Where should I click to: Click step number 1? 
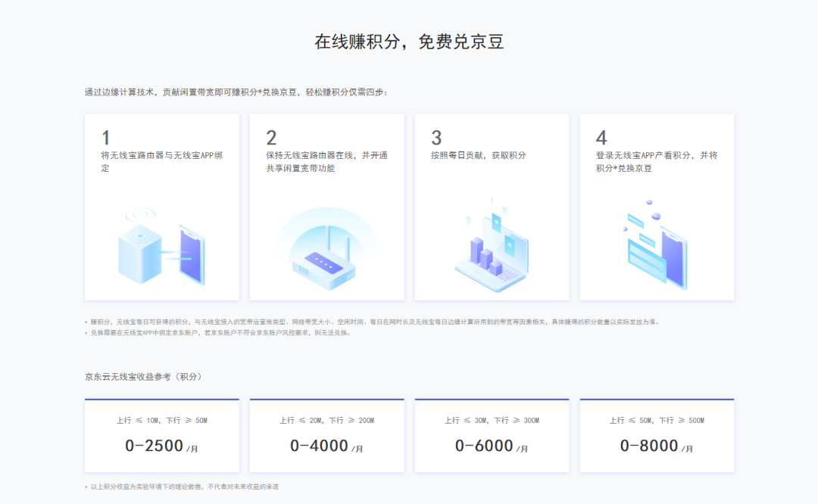[x=106, y=138]
